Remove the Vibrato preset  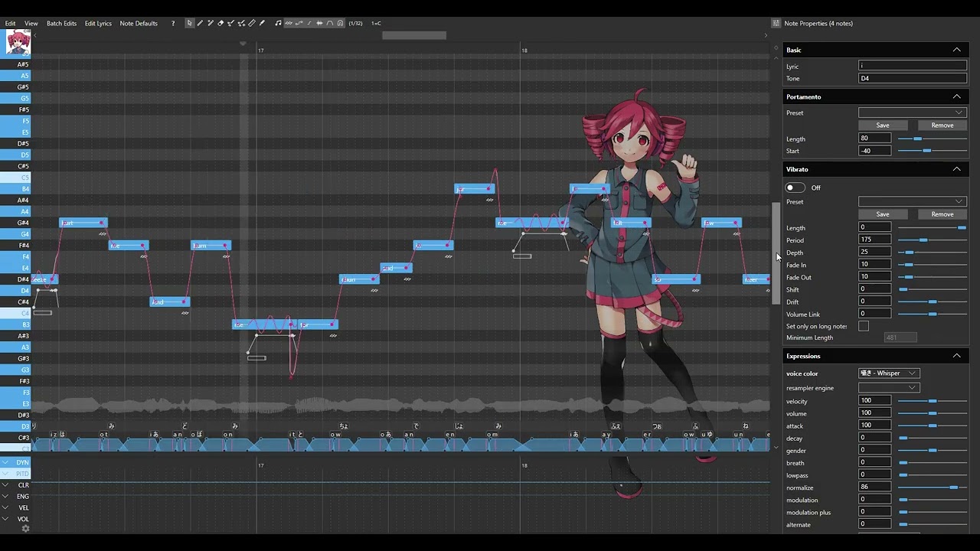942,214
